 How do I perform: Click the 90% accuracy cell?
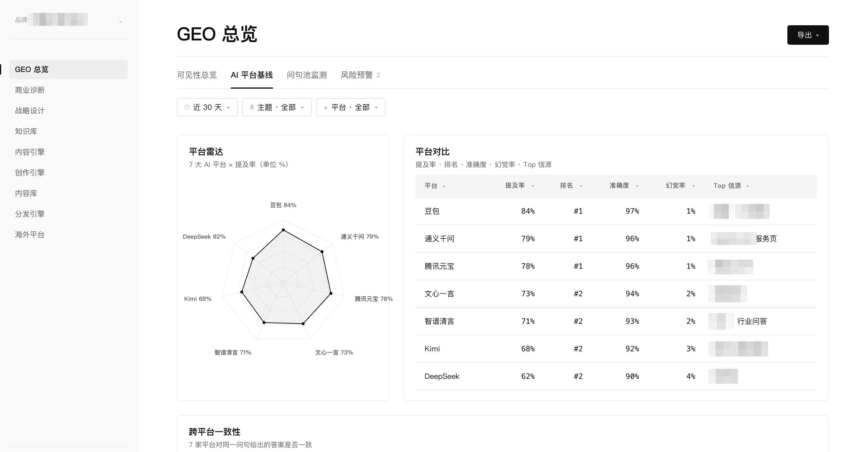click(x=632, y=377)
